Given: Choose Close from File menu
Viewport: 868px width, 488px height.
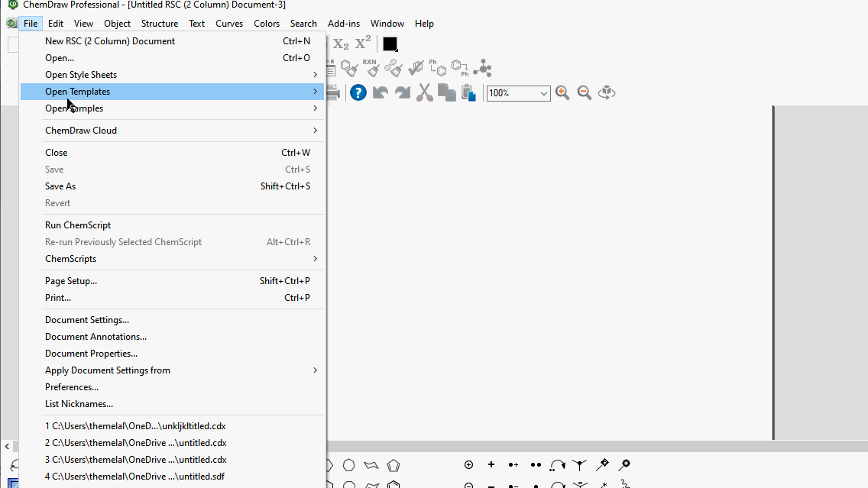Looking at the screenshot, I should [x=172, y=153].
